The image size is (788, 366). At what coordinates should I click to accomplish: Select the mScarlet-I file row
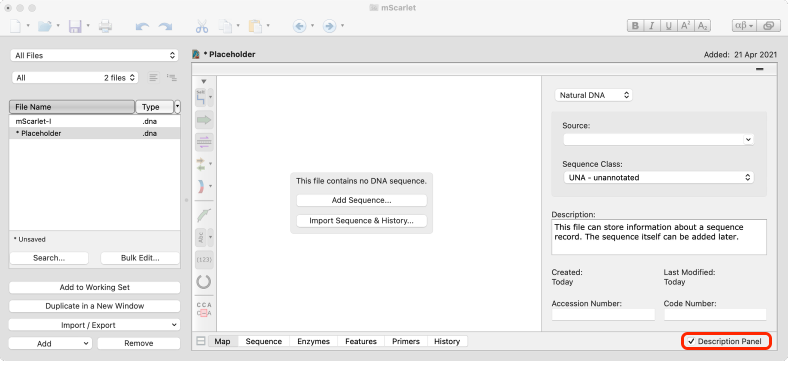[x=94, y=121]
